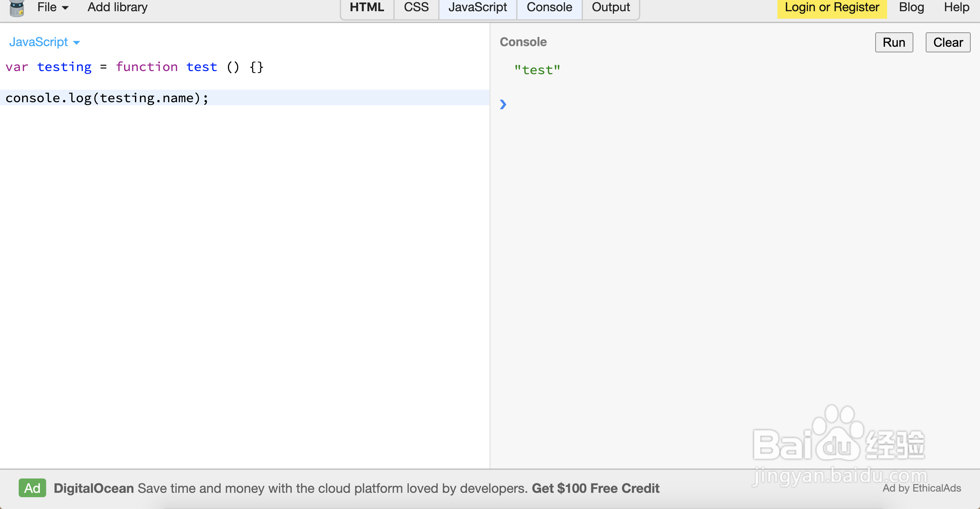Open the Blog link

point(911,7)
